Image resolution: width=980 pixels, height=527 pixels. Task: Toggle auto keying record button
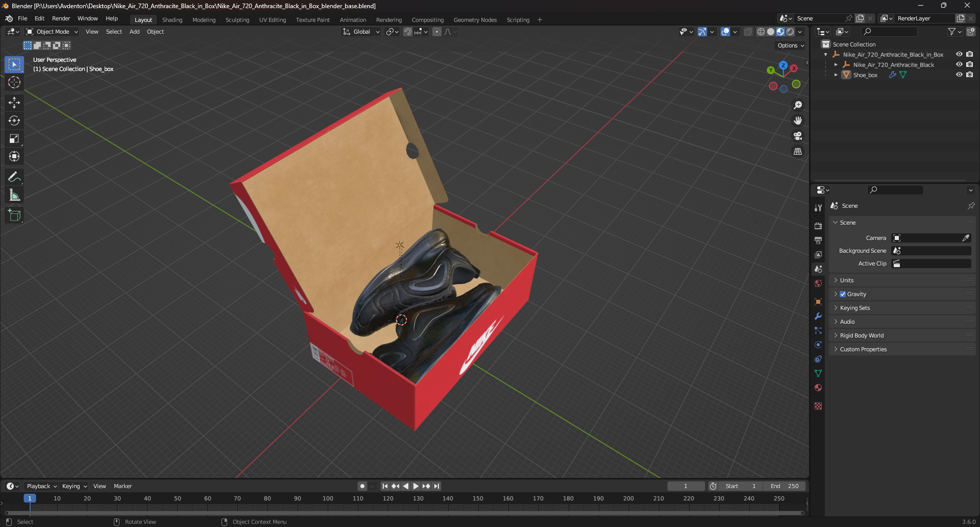[362, 486]
